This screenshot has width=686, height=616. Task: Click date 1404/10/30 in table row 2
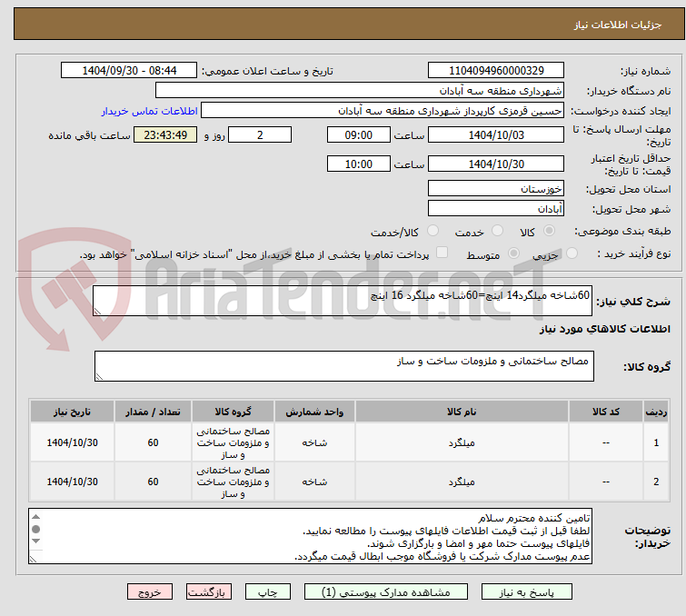(x=72, y=482)
